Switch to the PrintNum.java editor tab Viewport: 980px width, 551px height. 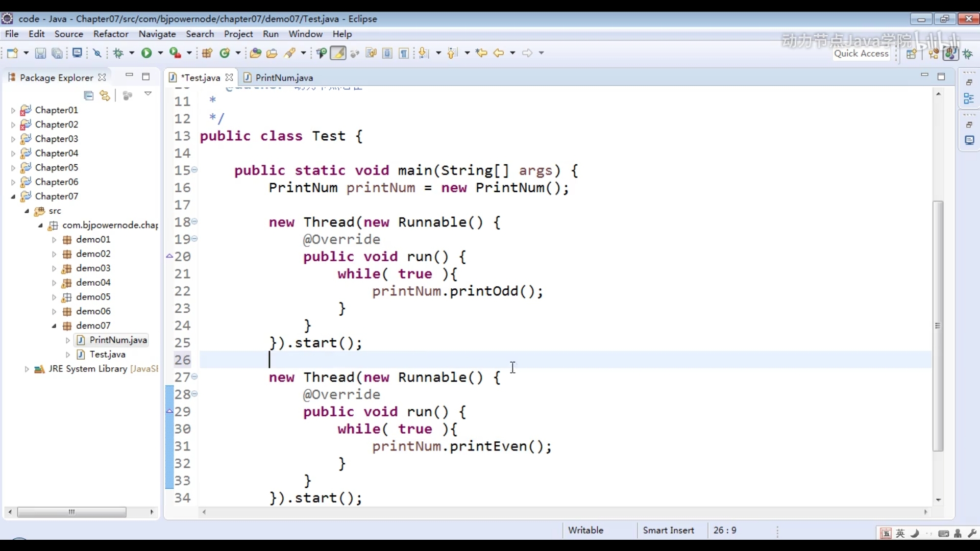tap(284, 78)
